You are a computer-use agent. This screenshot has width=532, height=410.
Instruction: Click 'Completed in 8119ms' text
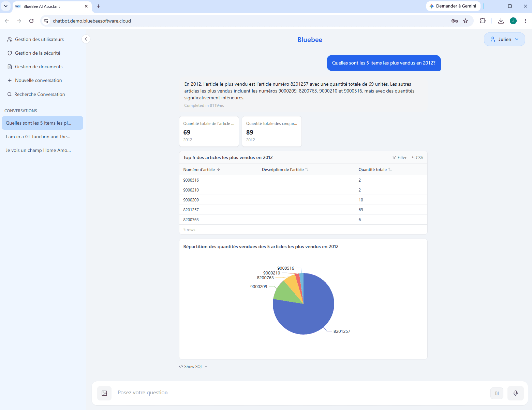[x=204, y=105]
